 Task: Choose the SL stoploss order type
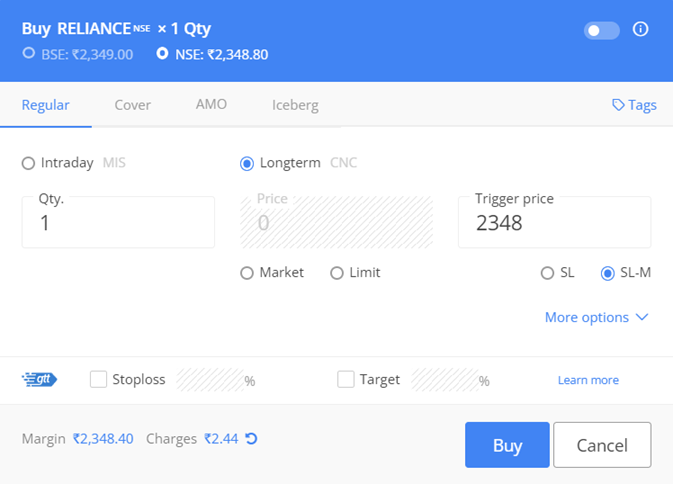pyautogui.click(x=547, y=273)
